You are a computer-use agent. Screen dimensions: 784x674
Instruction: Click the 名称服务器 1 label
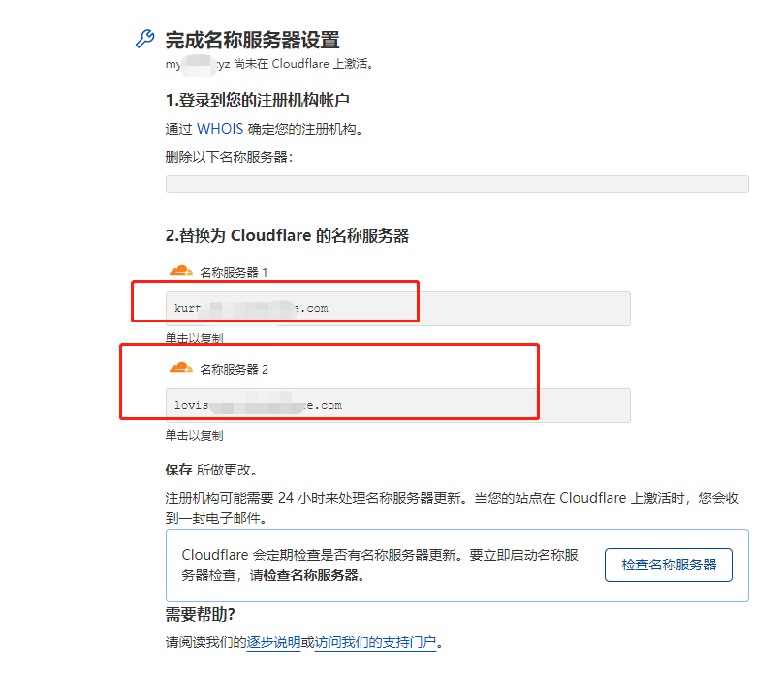(x=234, y=272)
